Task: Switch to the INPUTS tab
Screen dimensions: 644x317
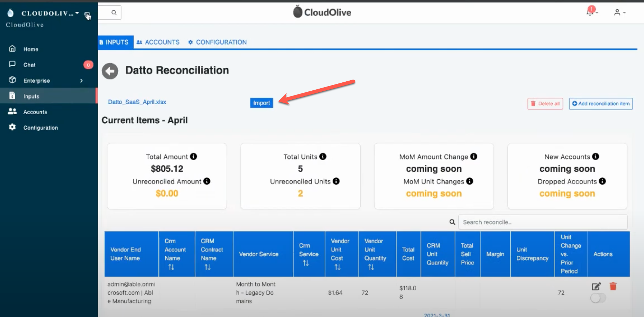Action: click(x=116, y=42)
